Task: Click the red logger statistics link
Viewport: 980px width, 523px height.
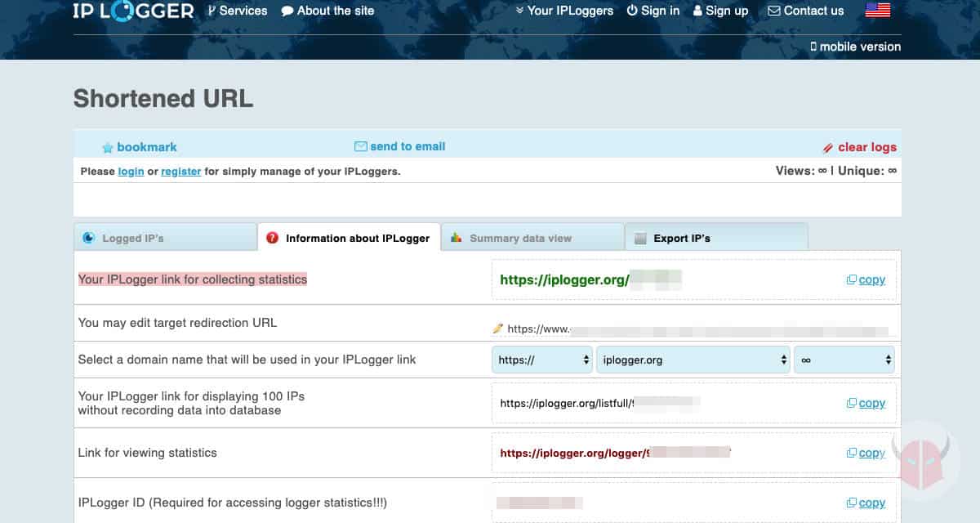Action: (615, 453)
